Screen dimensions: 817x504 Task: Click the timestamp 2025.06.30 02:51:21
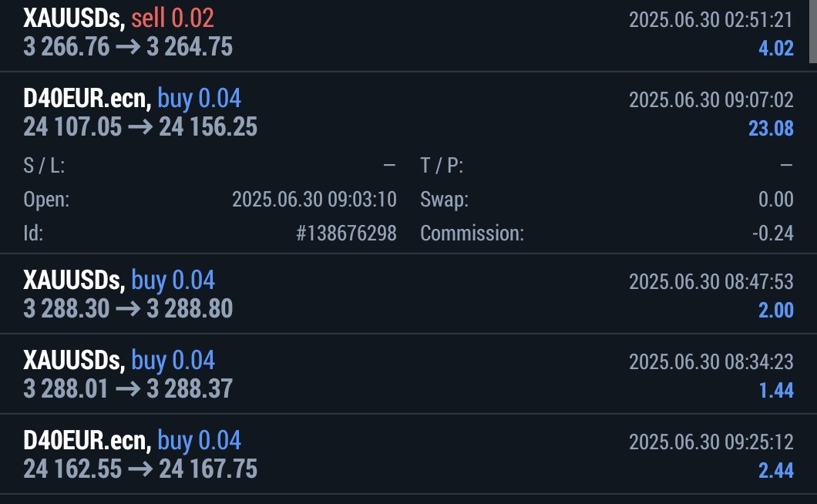pyautogui.click(x=711, y=19)
